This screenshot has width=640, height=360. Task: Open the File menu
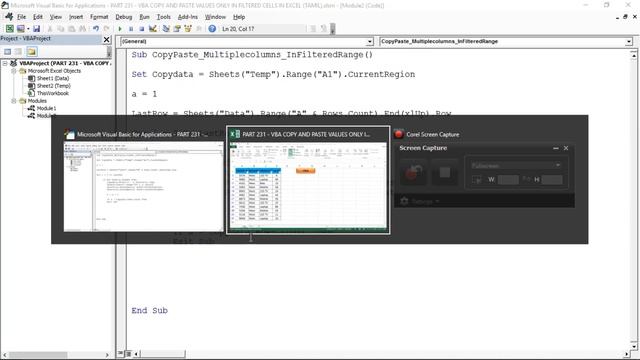(21, 17)
